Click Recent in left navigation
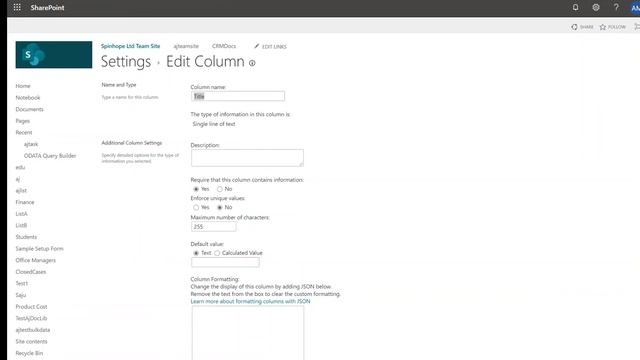Screen dimensions: 640x360 click(24, 132)
